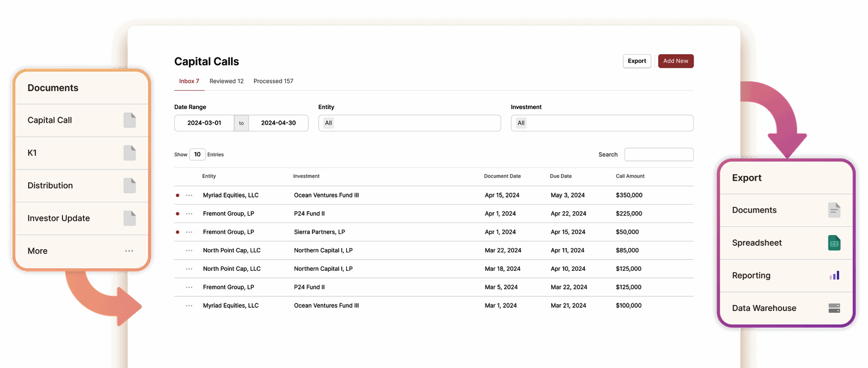Viewport: 868px width, 368px height.
Task: Open row menu for North Point Cap $85,000 call
Action: (x=189, y=251)
